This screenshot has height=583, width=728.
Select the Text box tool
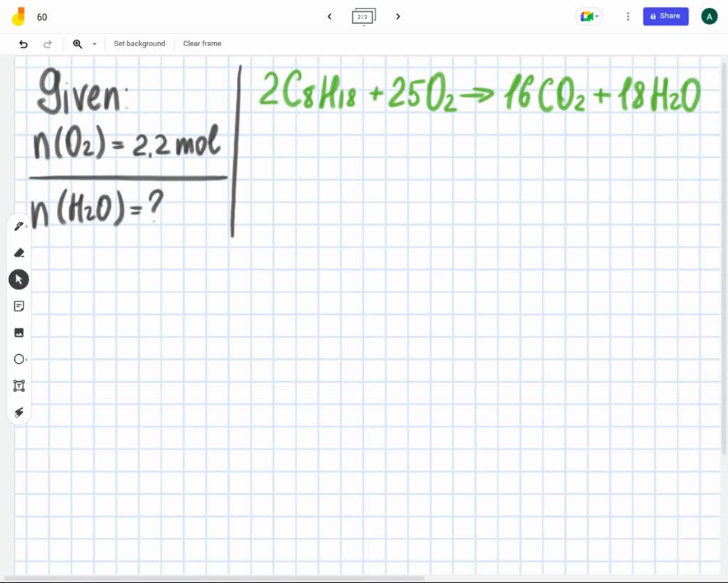point(18,385)
